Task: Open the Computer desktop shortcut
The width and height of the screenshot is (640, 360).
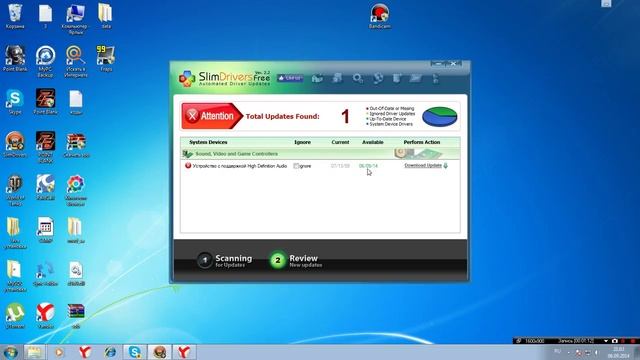Action: (75, 19)
